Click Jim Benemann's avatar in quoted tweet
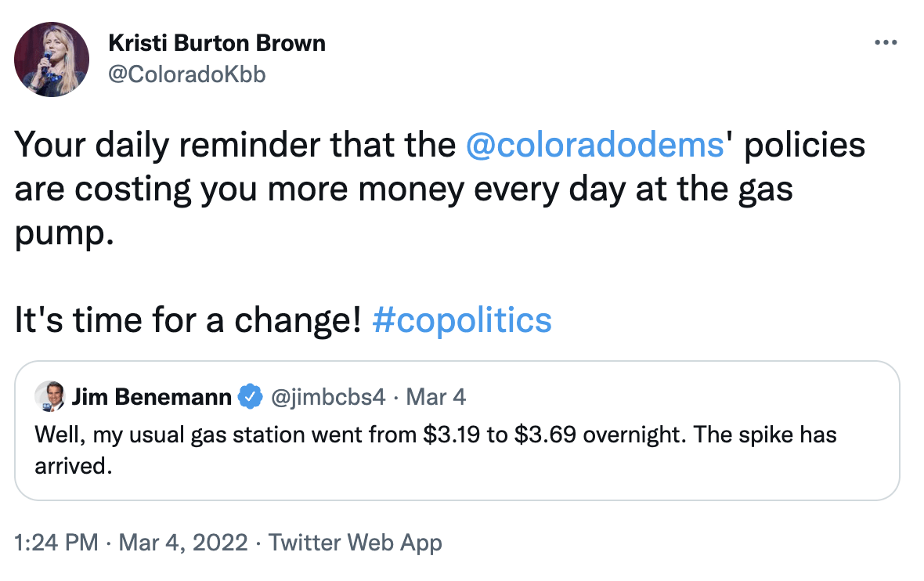The width and height of the screenshot is (924, 581). coord(49,397)
